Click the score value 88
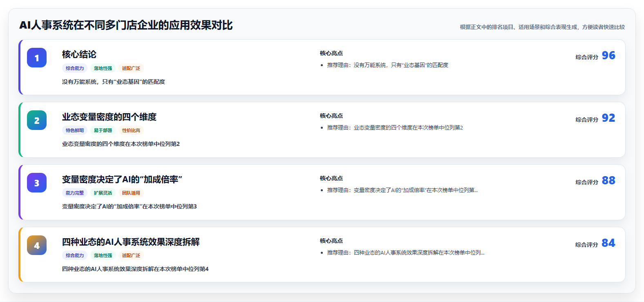 (608, 181)
